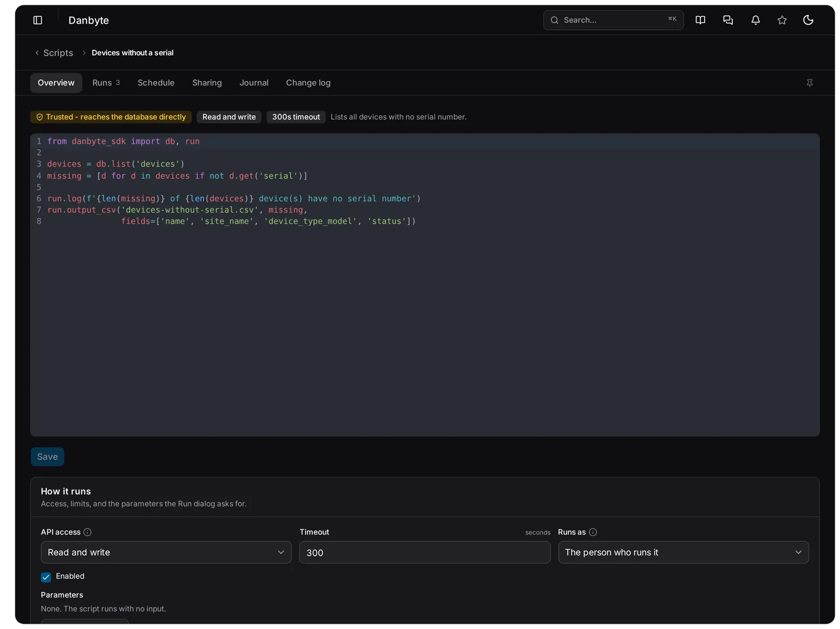Click Devices without a serial breadcrumb
This screenshot has height=629, width=840.
pyautogui.click(x=132, y=53)
